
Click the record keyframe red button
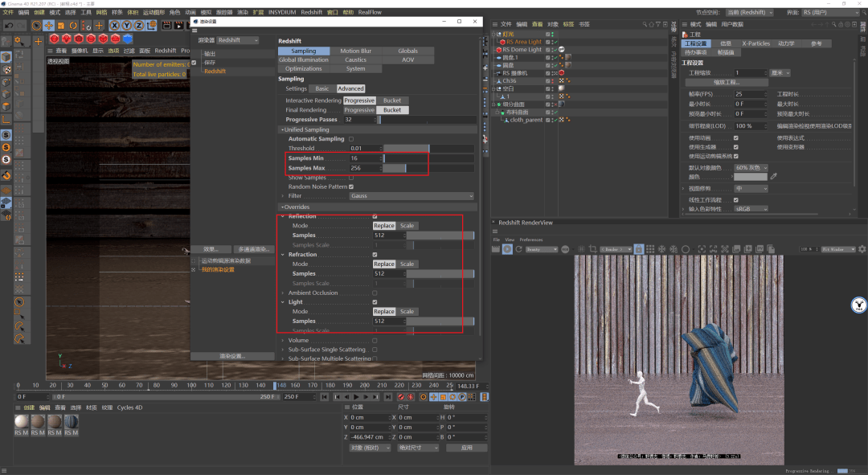(402, 397)
